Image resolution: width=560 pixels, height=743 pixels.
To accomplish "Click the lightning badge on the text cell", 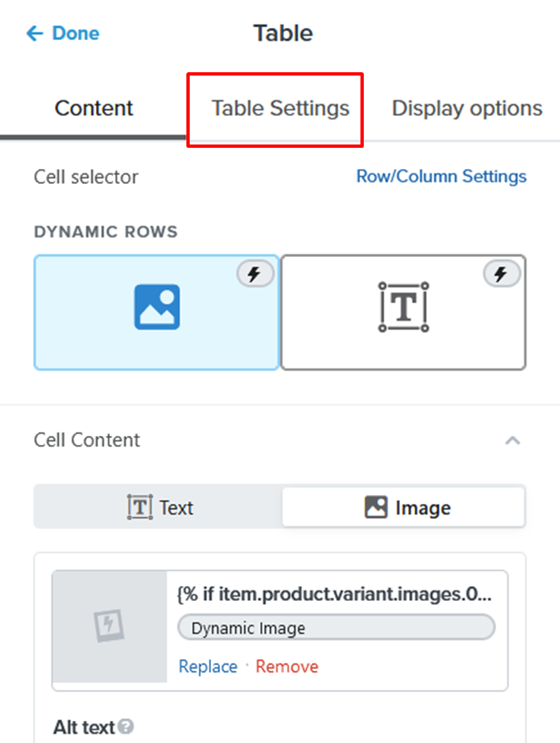I will pyautogui.click(x=501, y=275).
